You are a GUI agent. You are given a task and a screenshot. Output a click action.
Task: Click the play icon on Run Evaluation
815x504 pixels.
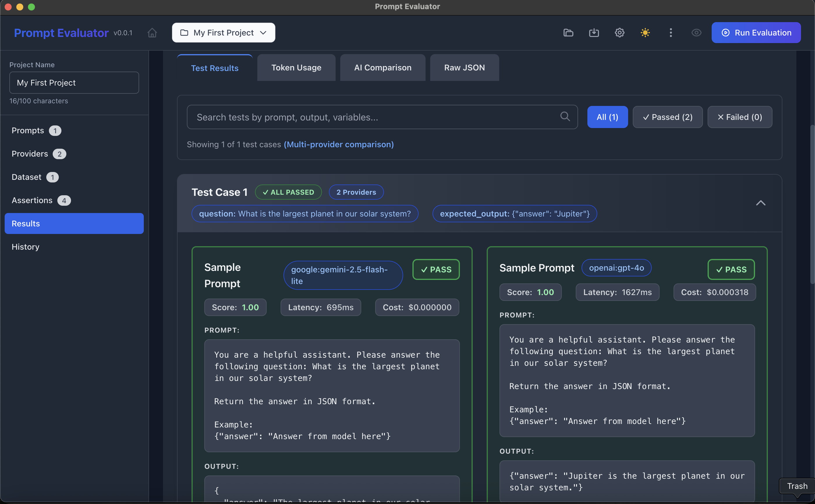point(725,33)
